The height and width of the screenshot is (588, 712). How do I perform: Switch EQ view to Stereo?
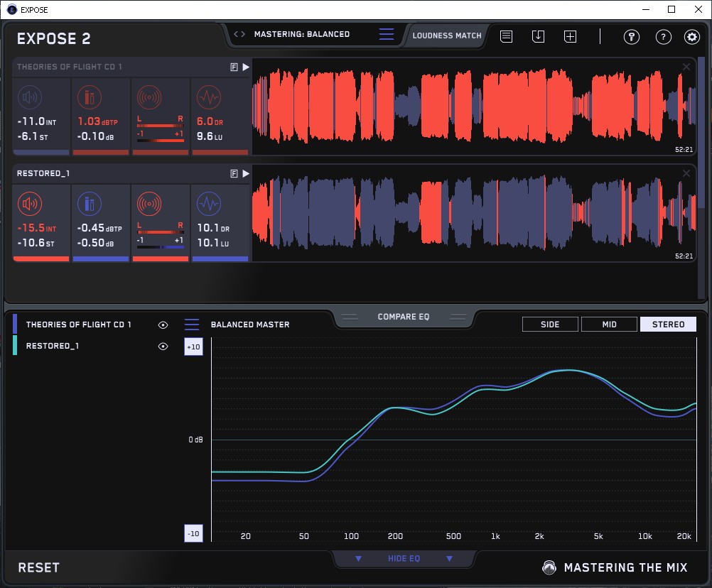[x=668, y=325]
